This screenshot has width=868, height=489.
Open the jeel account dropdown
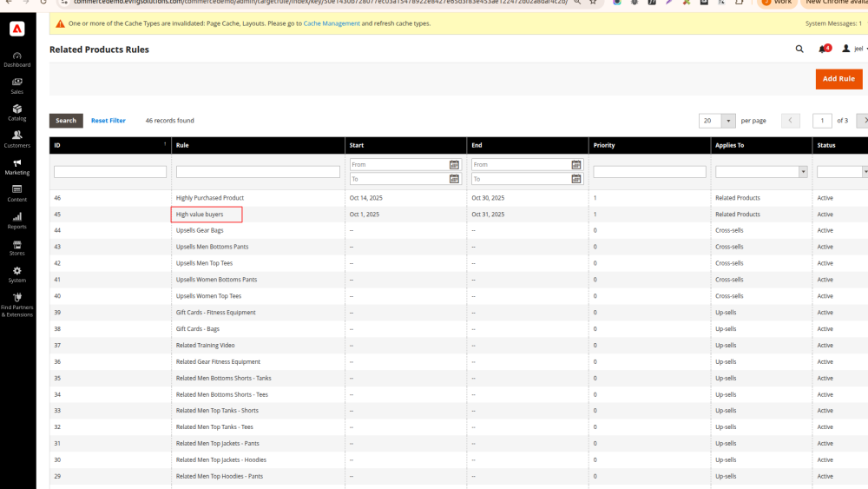(854, 50)
